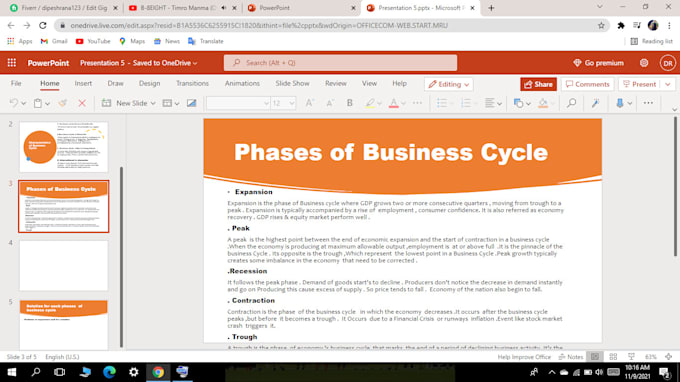Click Go premium
The height and width of the screenshot is (382, 680).
coord(598,63)
